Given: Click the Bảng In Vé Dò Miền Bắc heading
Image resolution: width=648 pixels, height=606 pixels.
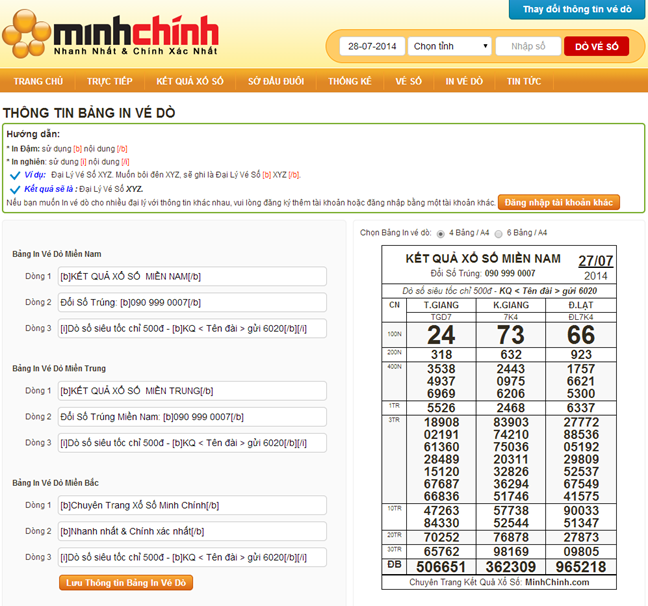Looking at the screenshot, I should click(x=55, y=483).
